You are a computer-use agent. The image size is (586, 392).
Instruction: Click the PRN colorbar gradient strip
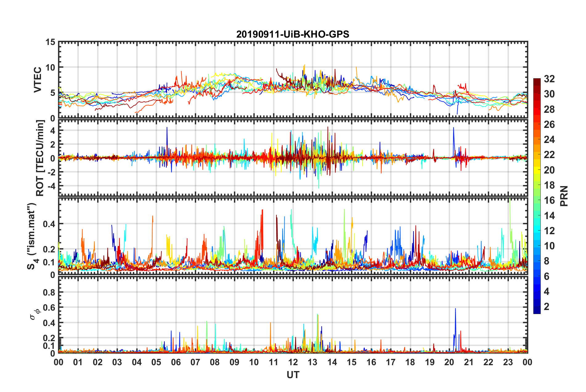click(537, 196)
